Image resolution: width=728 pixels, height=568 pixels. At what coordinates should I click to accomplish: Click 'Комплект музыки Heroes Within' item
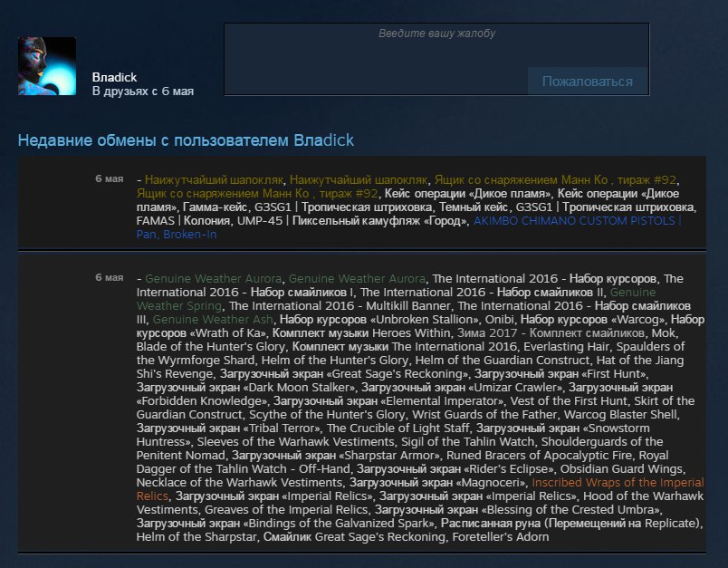coord(361,333)
